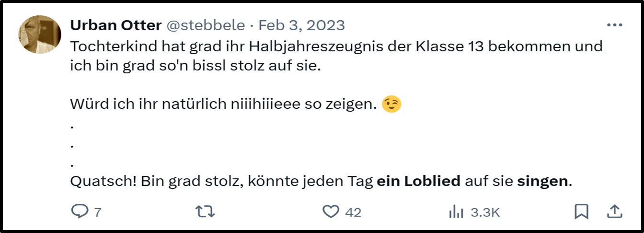Click the bold phrase "ein Loblied"

point(419,181)
